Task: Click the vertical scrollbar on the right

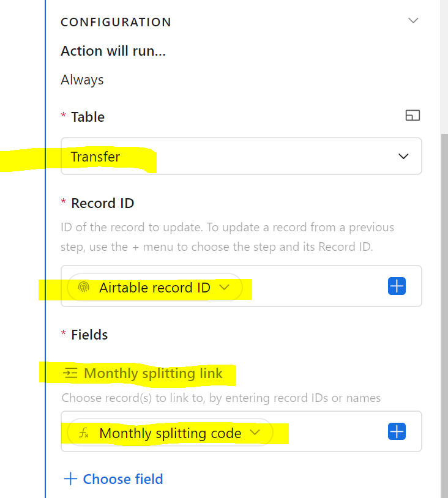Action: click(x=444, y=314)
